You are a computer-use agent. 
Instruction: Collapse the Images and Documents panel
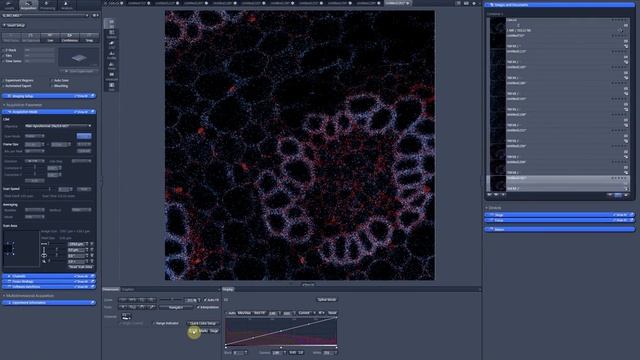(x=559, y=5)
